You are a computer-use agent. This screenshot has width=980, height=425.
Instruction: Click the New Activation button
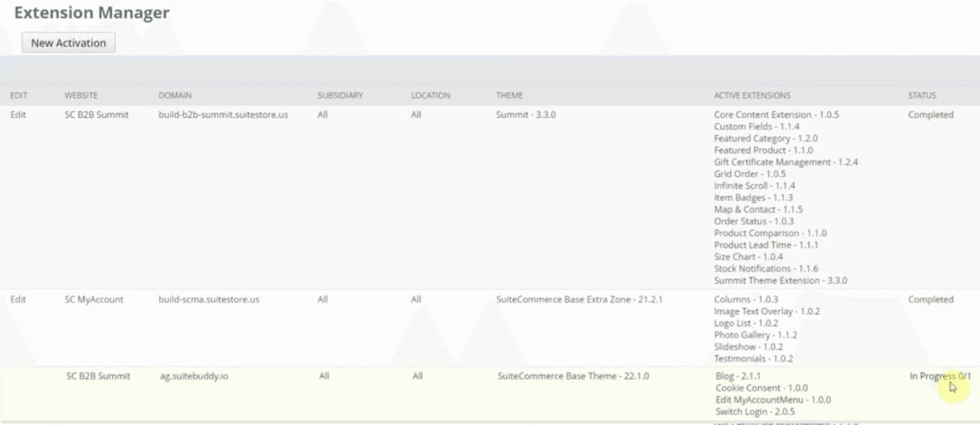69,42
